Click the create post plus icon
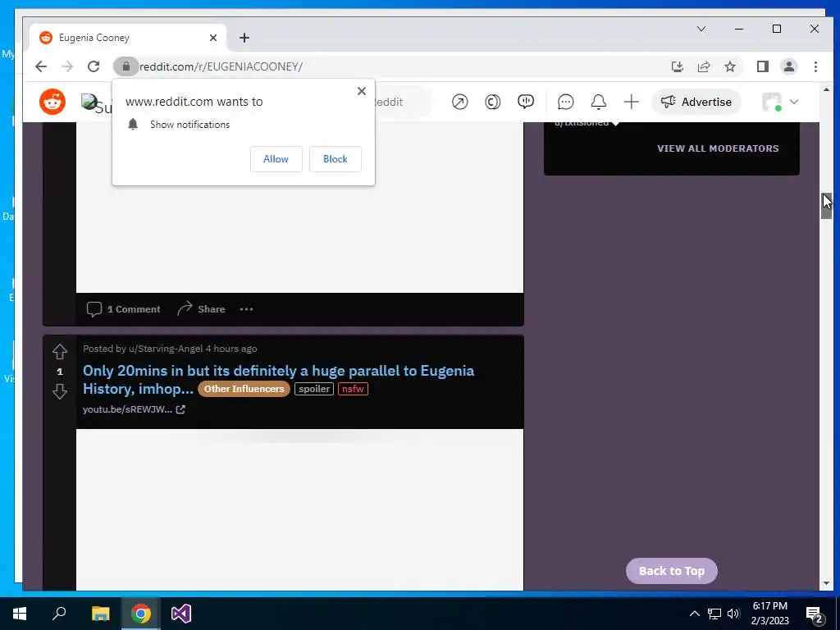Viewport: 840px width, 630px height. coord(631,102)
